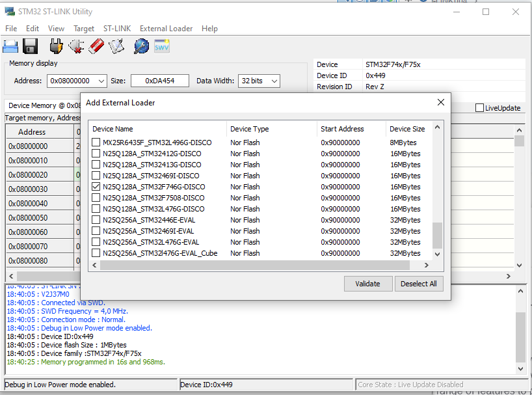Connect to target with the plug icon
Image resolution: width=532 pixels, height=395 pixels.
[57, 46]
